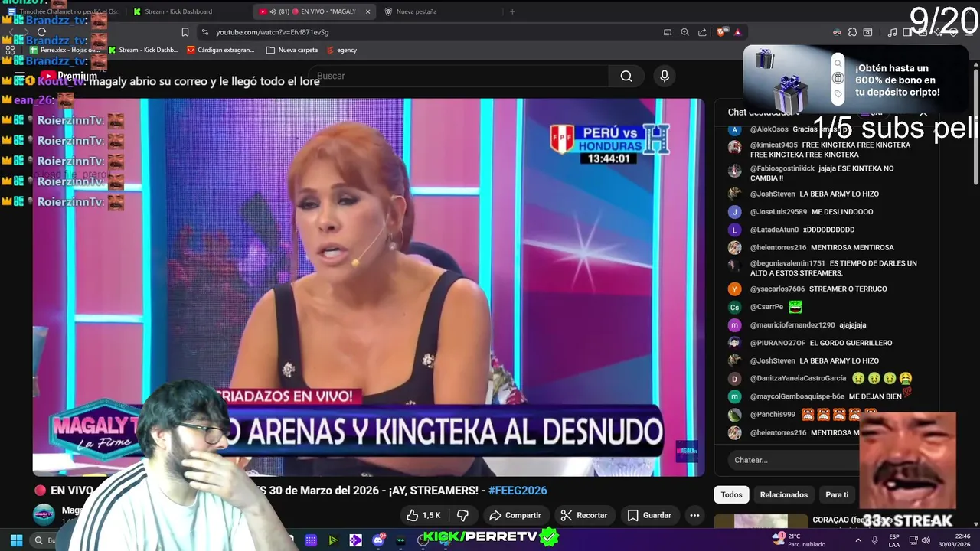980x551 pixels.
Task: Click the @mauriciofernandez1290 chat username
Action: pyautogui.click(x=792, y=324)
